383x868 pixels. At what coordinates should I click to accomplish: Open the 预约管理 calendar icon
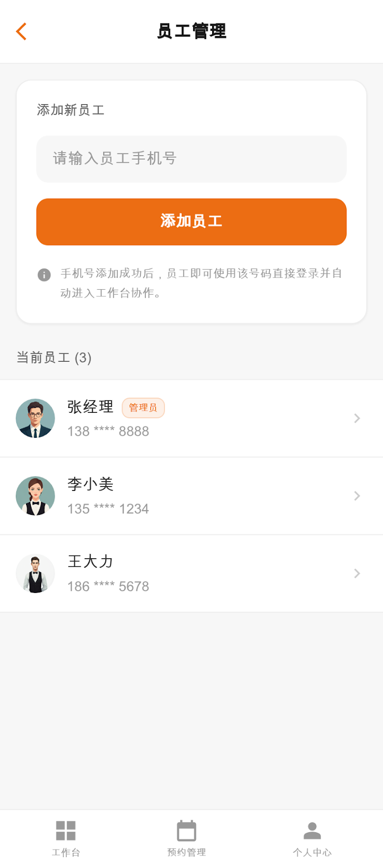click(x=187, y=830)
